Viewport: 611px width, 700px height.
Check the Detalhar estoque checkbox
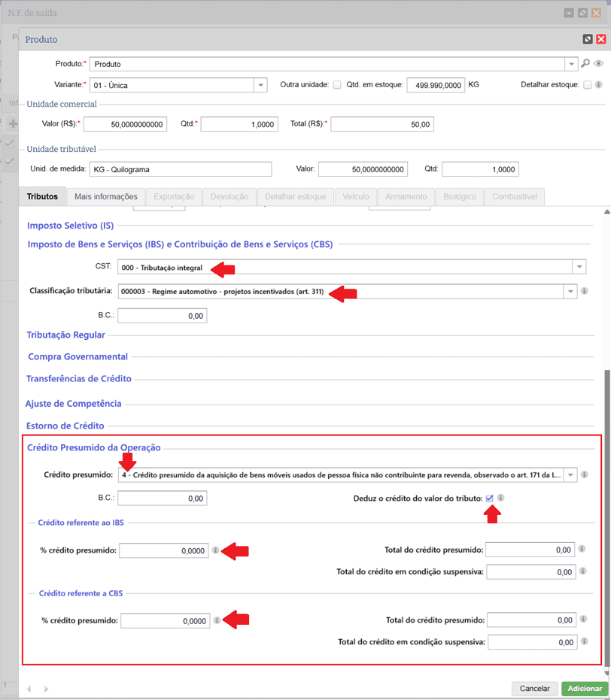[587, 85]
